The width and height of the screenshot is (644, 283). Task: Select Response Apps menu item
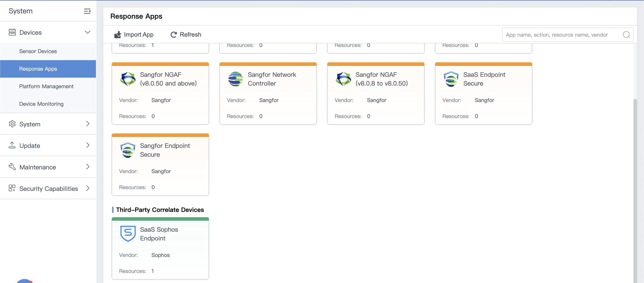pos(48,69)
